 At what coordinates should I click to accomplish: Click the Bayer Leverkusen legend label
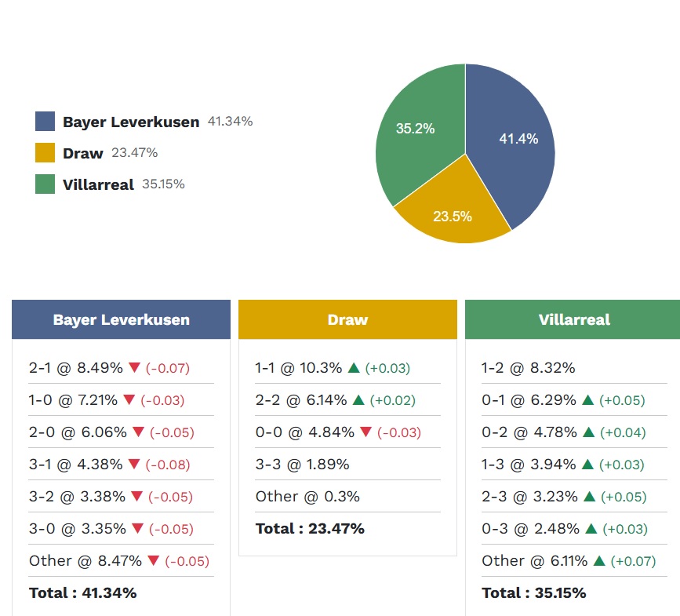(x=131, y=122)
